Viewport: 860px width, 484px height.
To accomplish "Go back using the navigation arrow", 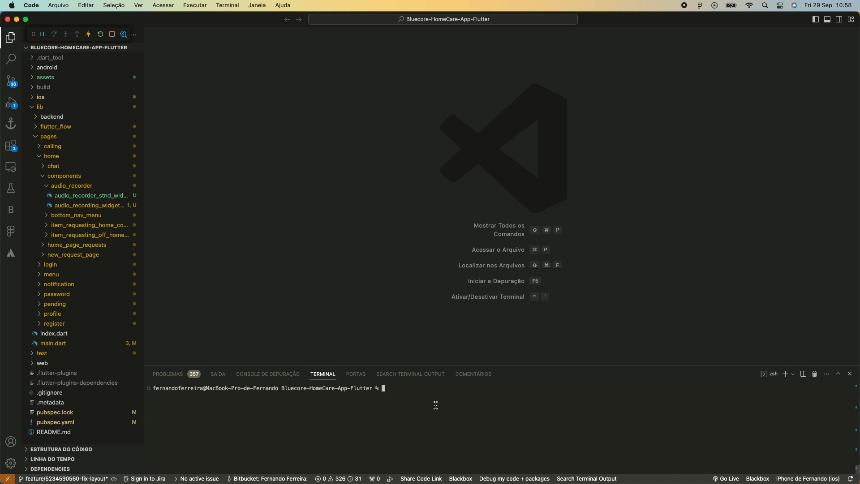I will 287,19.
